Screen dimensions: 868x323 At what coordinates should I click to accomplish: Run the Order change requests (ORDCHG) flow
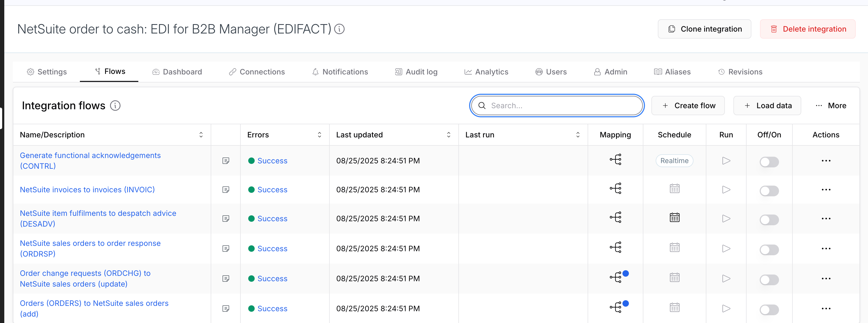point(726,279)
